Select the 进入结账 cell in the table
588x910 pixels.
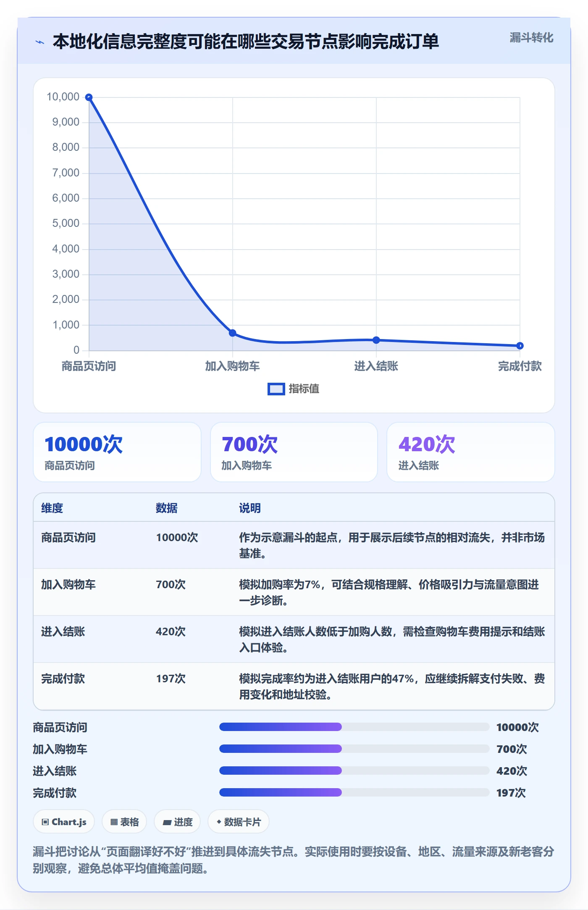click(x=63, y=631)
